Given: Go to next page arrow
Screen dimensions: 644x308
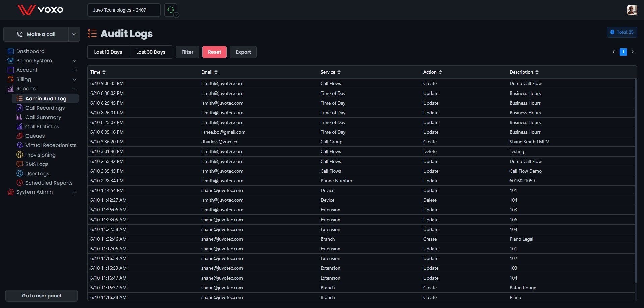Looking at the screenshot, I should pos(633,52).
